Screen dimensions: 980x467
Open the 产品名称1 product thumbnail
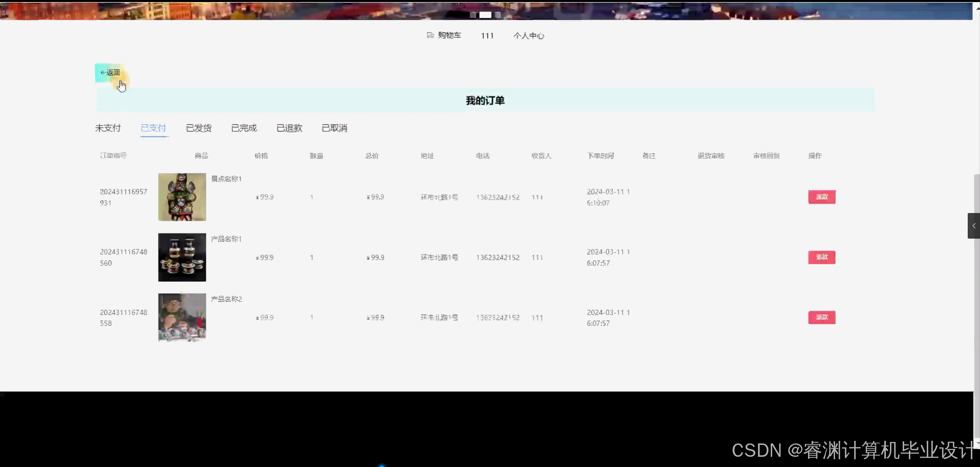182,257
